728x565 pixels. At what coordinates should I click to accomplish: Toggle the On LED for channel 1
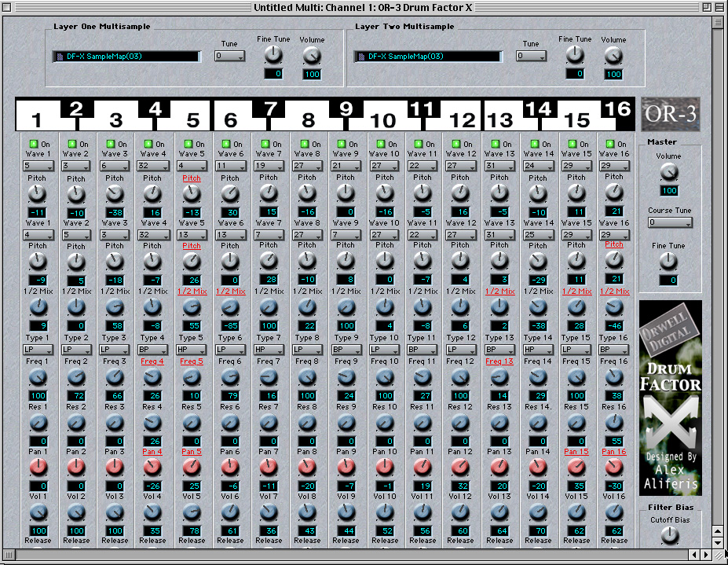[x=33, y=144]
